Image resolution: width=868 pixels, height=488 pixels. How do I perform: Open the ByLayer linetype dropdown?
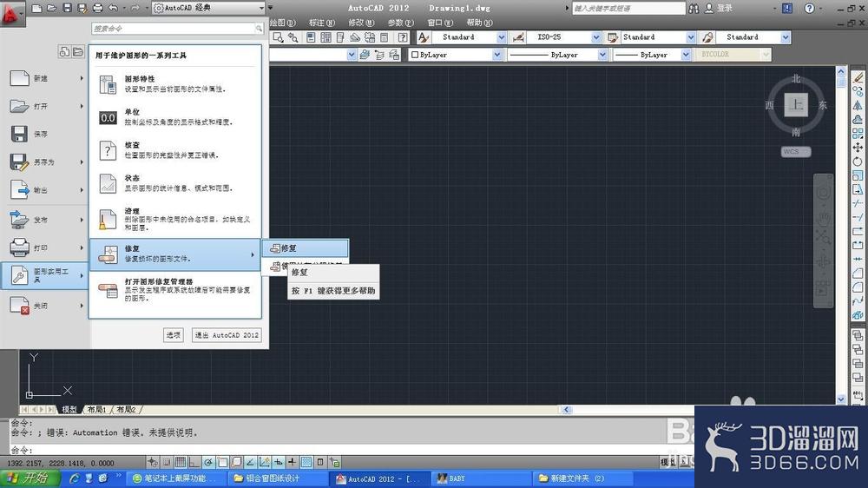point(602,55)
